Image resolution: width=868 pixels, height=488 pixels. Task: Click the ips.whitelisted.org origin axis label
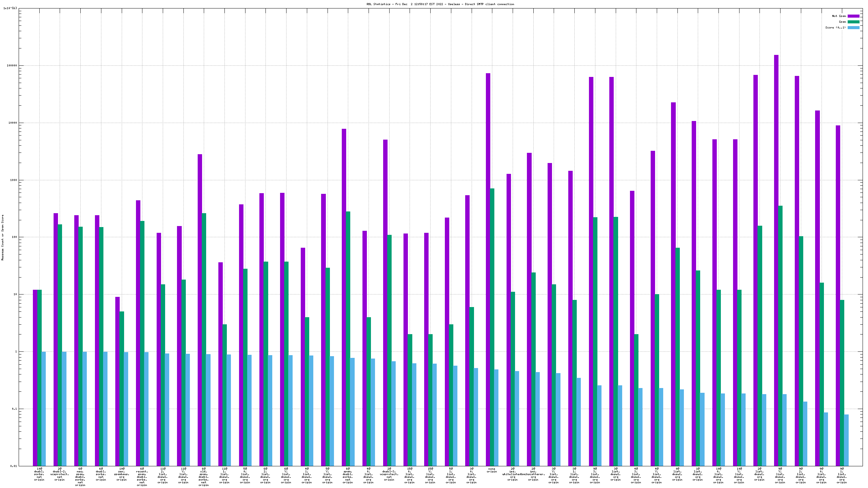click(512, 474)
